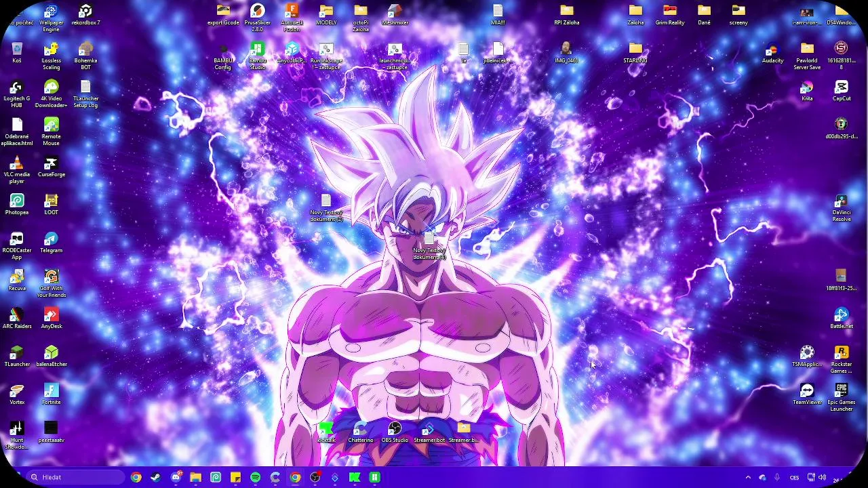This screenshot has width=868, height=488.
Task: Open volume control in system tray
Action: [823, 477]
